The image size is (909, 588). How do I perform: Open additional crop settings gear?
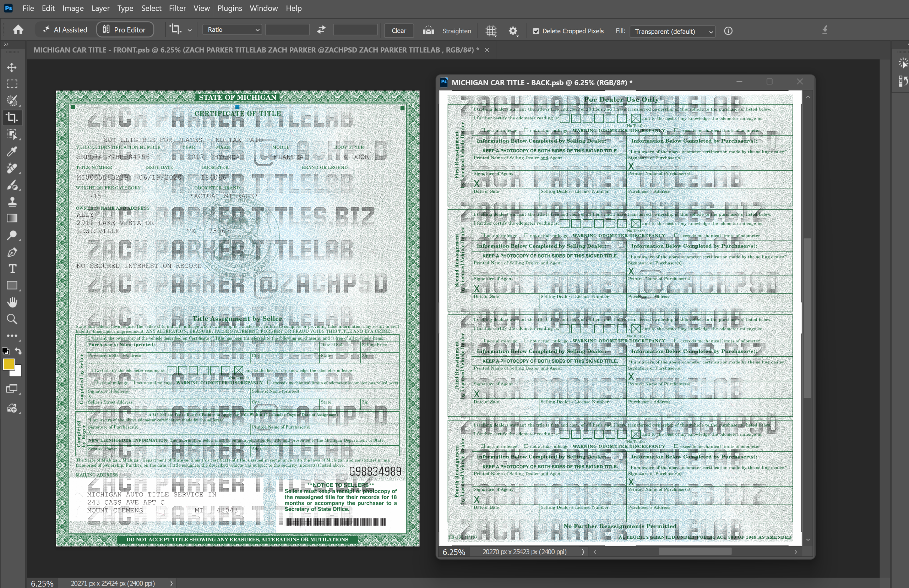[513, 31]
